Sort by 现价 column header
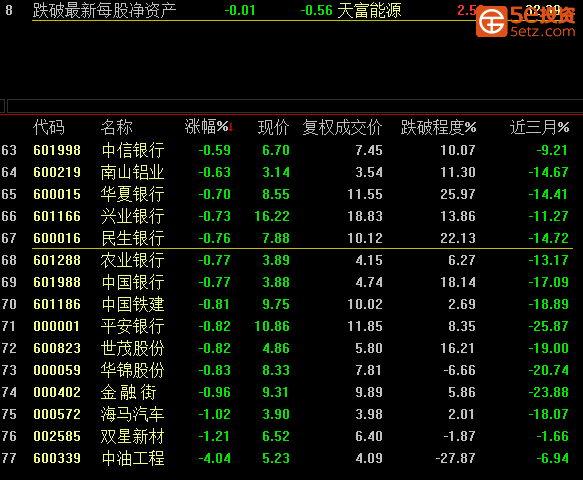583x480 pixels. (x=274, y=127)
